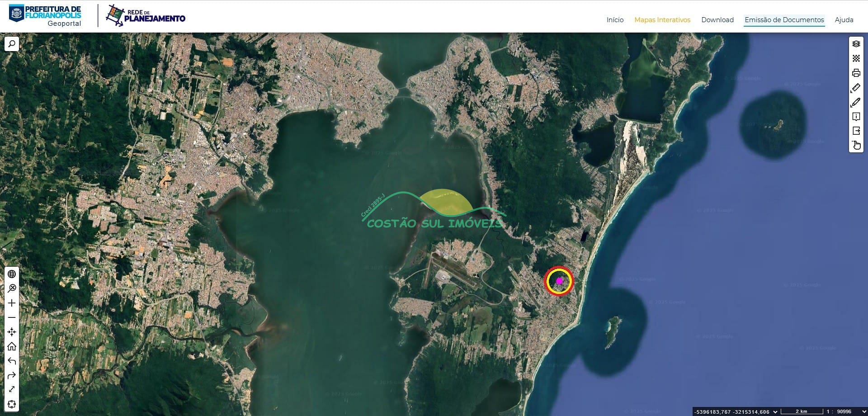
Task: Click the export map icon
Action: click(856, 131)
